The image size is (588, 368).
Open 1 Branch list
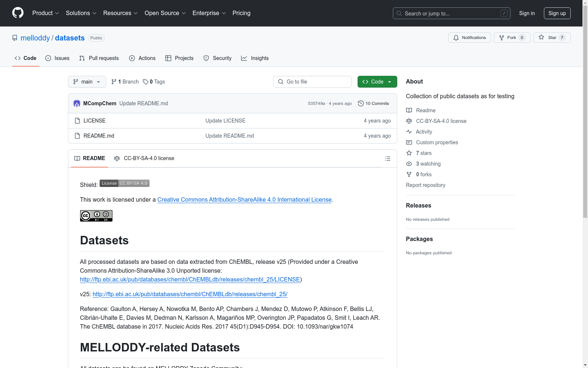pos(125,82)
